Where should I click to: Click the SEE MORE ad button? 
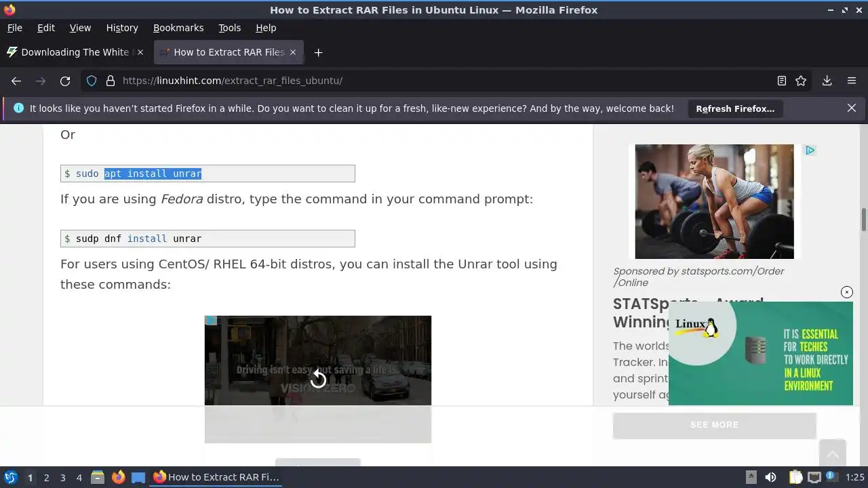point(714,425)
